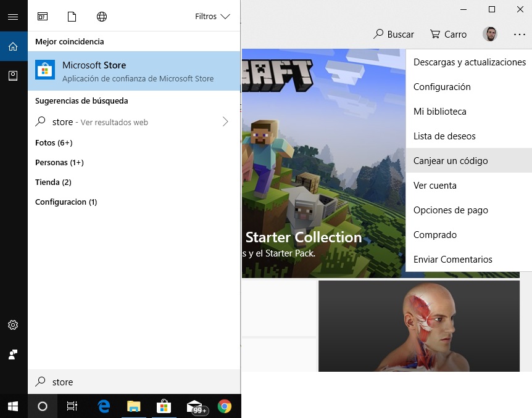Viewport: 532px width, 418px height.
Task: Open File Explorer from the taskbar
Action: 133,406
